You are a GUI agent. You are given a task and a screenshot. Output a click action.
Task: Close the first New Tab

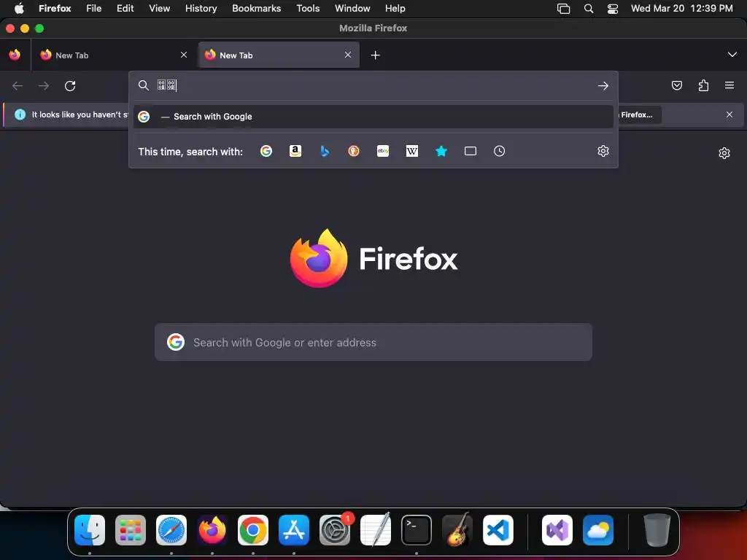(184, 55)
